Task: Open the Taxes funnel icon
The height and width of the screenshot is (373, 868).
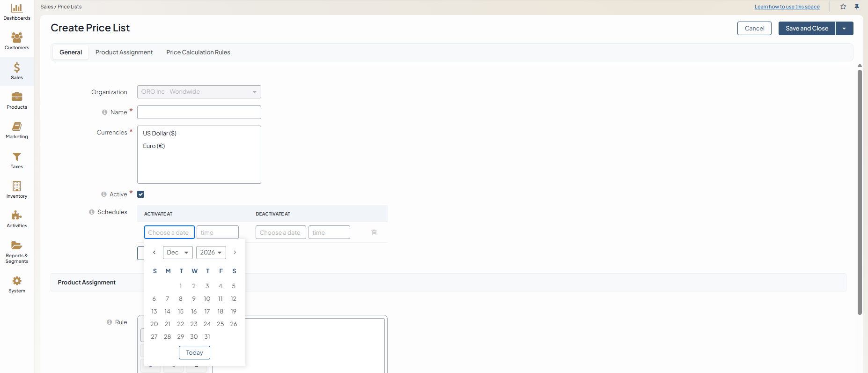Action: pyautogui.click(x=17, y=157)
